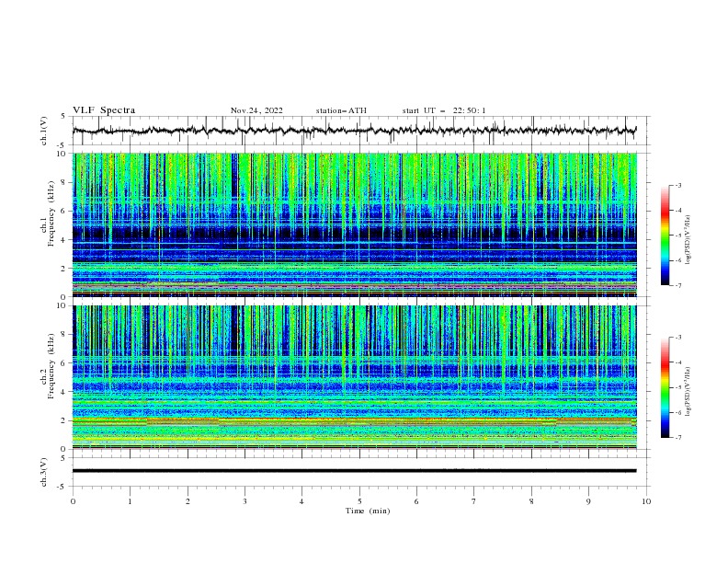Viewport: 728px width, 563px height.
Task: Click the -7 label on ch.1 color bar
Action: 677,285
